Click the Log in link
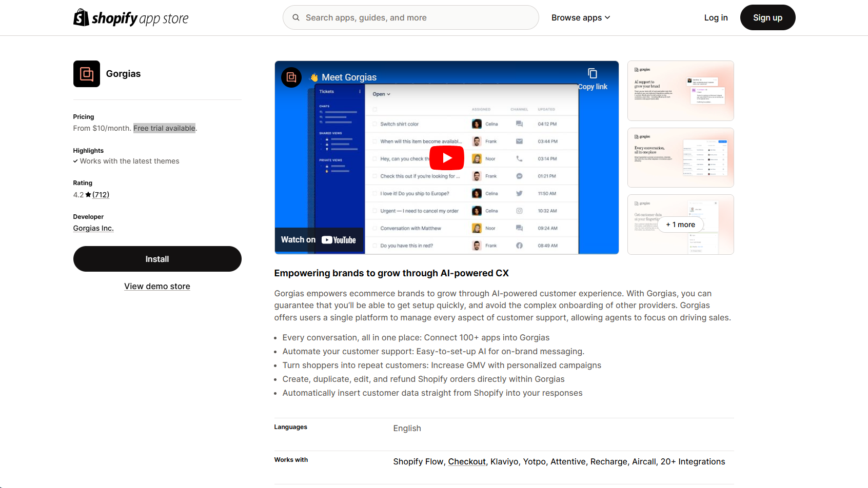The image size is (868, 488). pyautogui.click(x=716, y=17)
